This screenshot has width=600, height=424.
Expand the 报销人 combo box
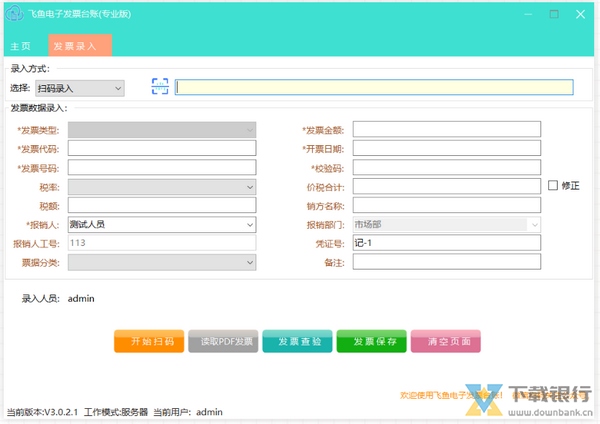tap(162, 225)
